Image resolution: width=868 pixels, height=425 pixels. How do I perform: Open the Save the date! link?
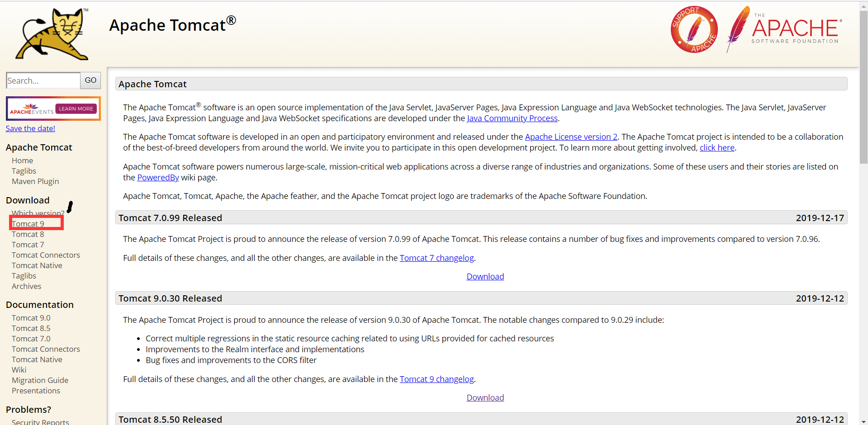30,128
